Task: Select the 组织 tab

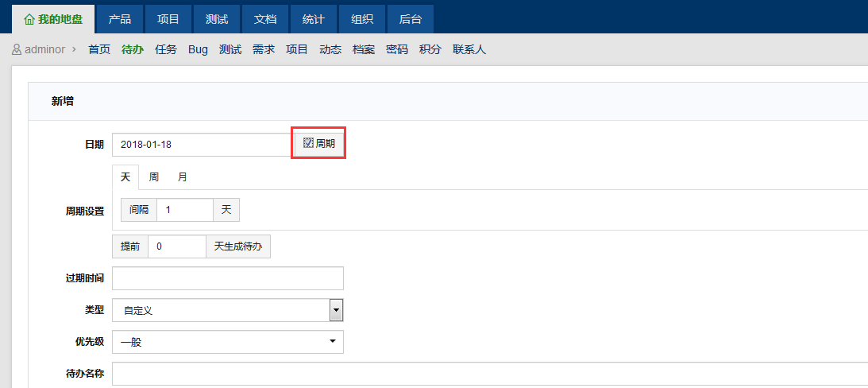Action: [x=362, y=19]
